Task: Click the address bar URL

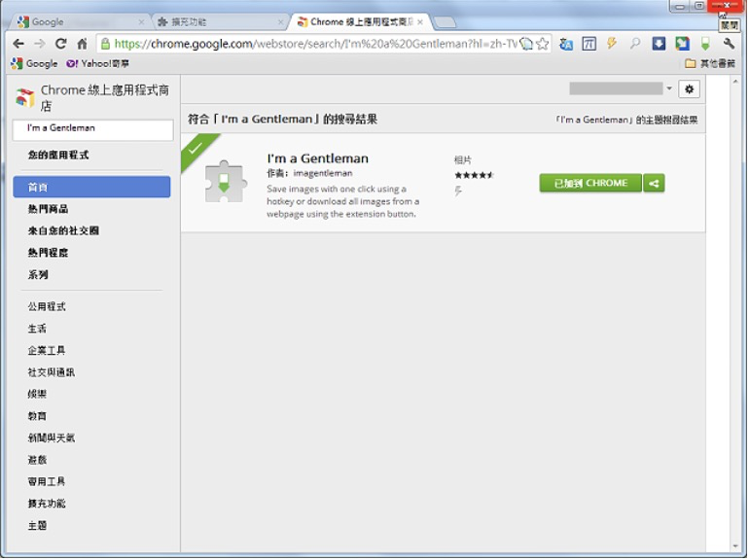Action: pyautogui.click(x=315, y=44)
